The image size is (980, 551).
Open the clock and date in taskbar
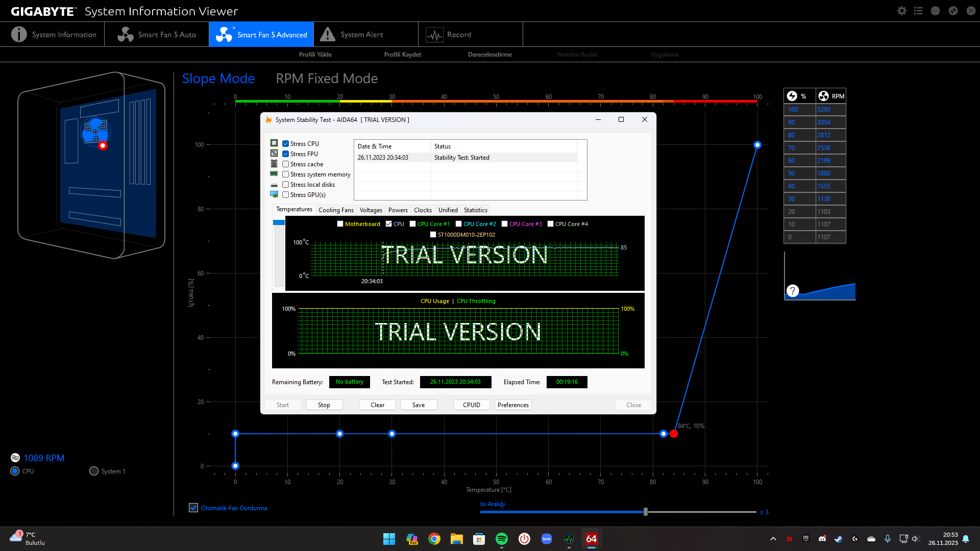tap(943, 539)
